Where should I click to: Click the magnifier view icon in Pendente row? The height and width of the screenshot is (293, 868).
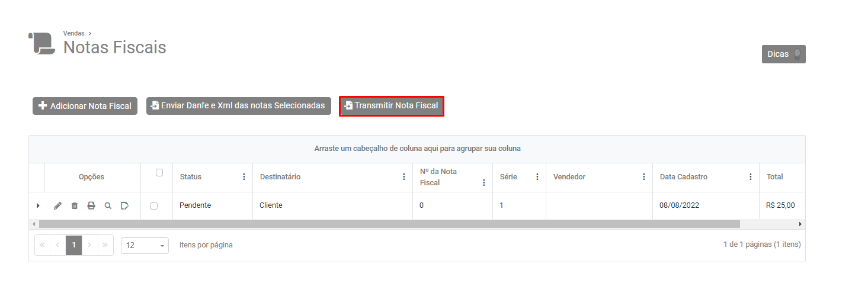[108, 206]
